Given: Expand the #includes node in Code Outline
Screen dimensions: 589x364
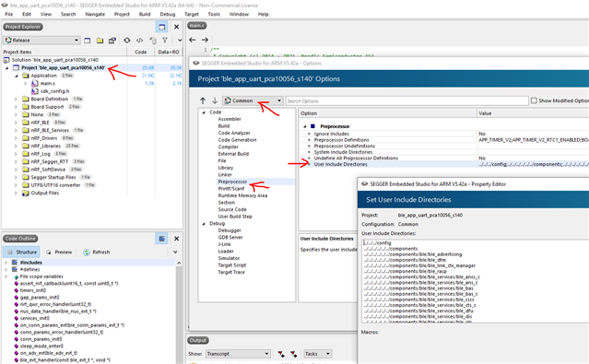Looking at the screenshot, I should [6, 263].
